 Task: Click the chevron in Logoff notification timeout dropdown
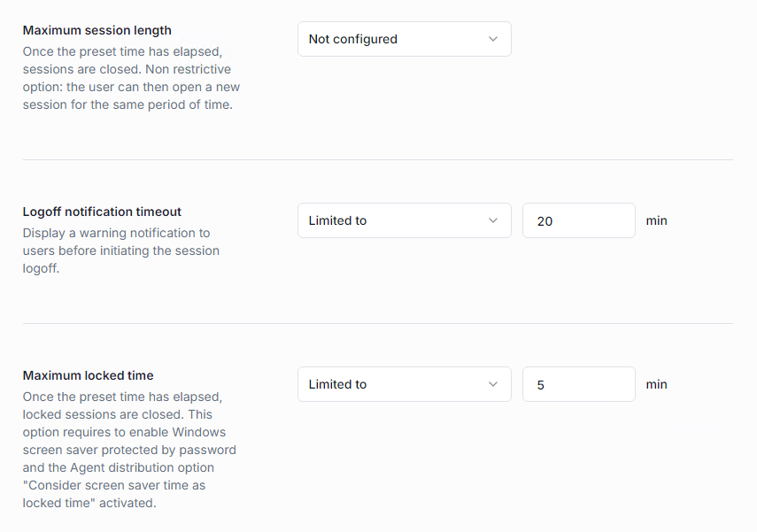point(493,220)
